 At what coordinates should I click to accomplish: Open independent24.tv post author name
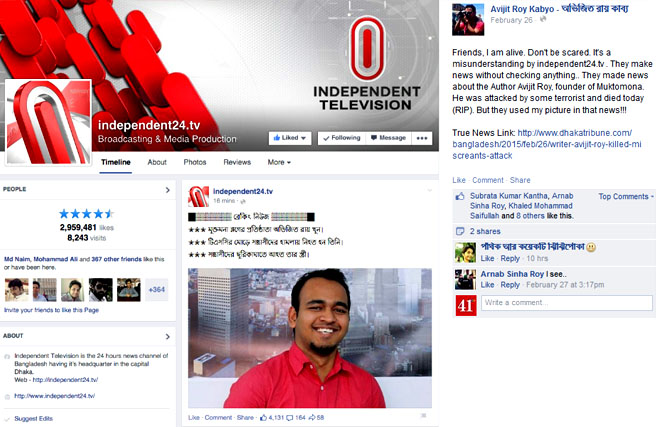243,191
